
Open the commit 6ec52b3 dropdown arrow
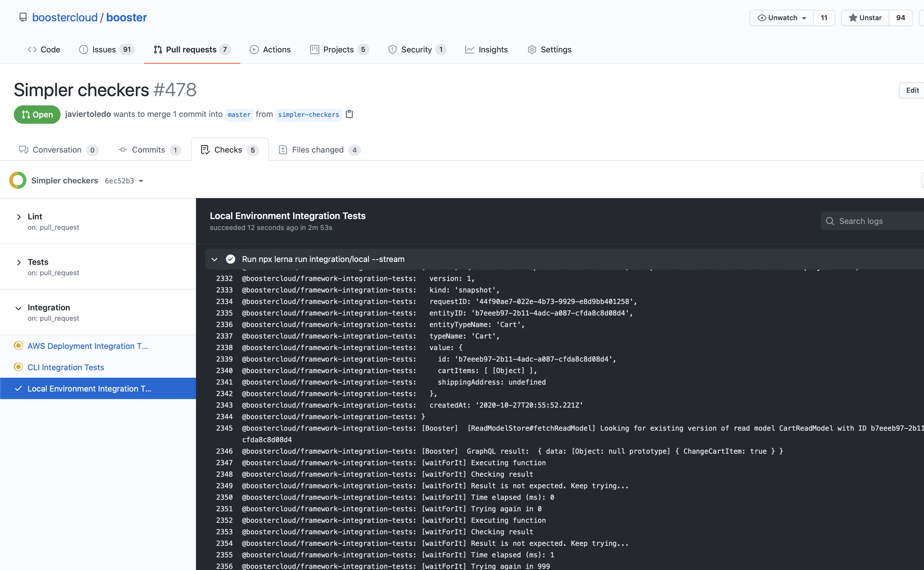coord(141,181)
